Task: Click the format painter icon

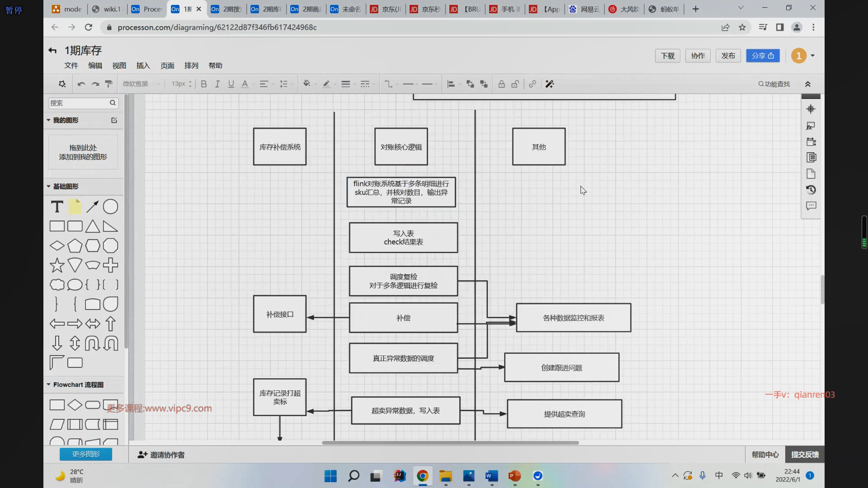Action: click(x=108, y=84)
